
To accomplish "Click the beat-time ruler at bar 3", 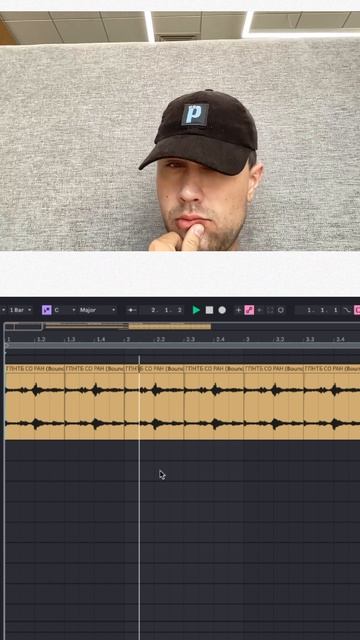I will tap(247, 339).
